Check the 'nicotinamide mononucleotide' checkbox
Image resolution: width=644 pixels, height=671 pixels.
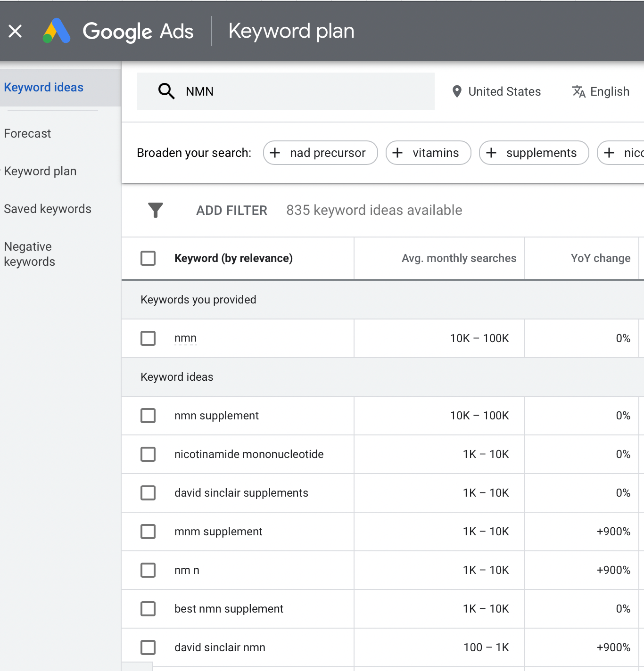point(148,454)
